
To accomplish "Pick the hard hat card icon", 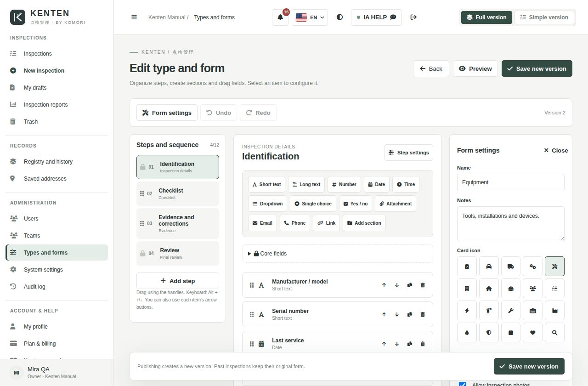I will (x=511, y=288).
